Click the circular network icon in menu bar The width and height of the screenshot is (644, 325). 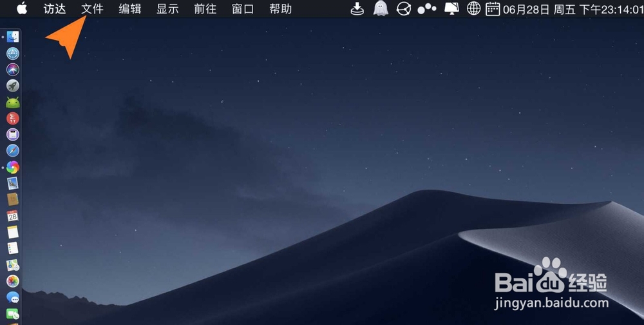pyautogui.click(x=404, y=8)
